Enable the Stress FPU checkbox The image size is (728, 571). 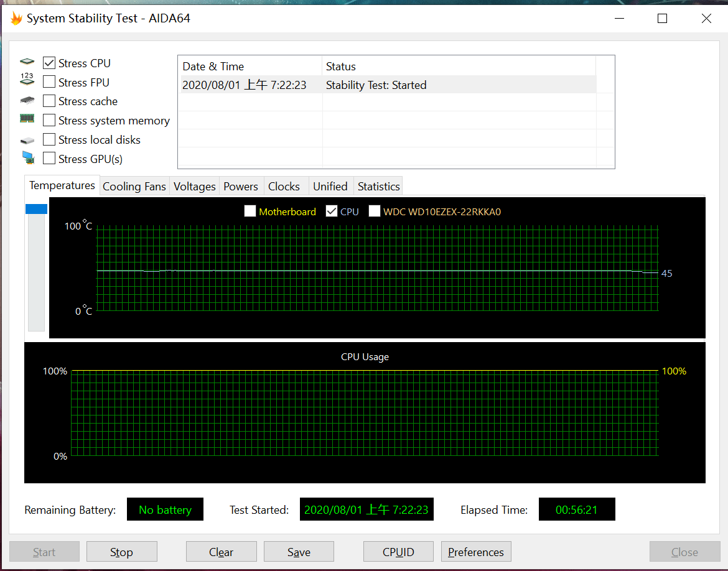tap(49, 81)
